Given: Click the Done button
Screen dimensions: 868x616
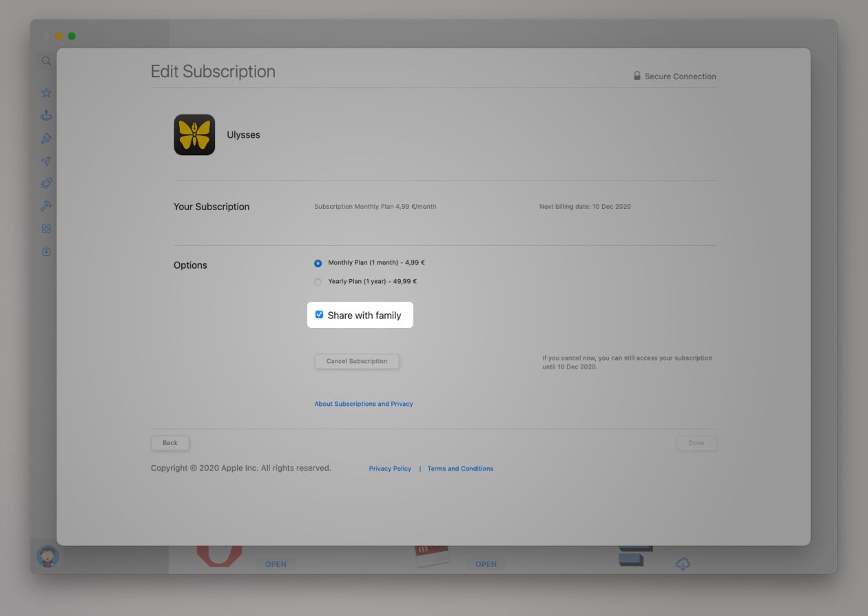Looking at the screenshot, I should point(696,443).
